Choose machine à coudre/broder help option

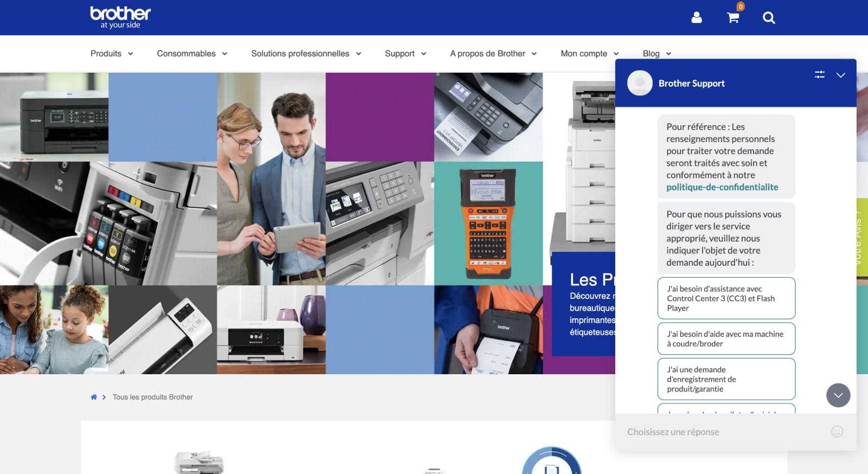[726, 339]
